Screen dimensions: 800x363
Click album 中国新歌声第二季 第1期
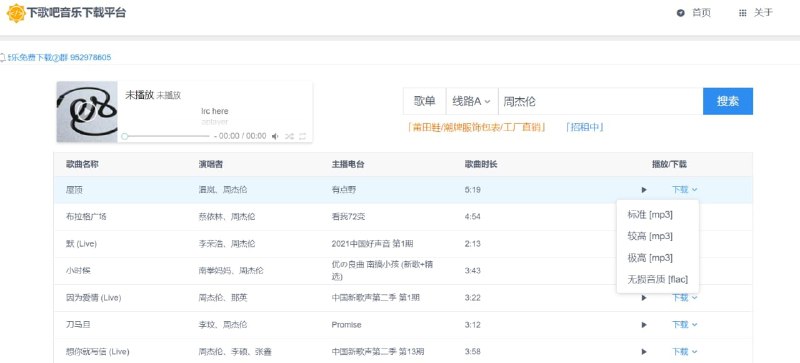[x=376, y=298]
